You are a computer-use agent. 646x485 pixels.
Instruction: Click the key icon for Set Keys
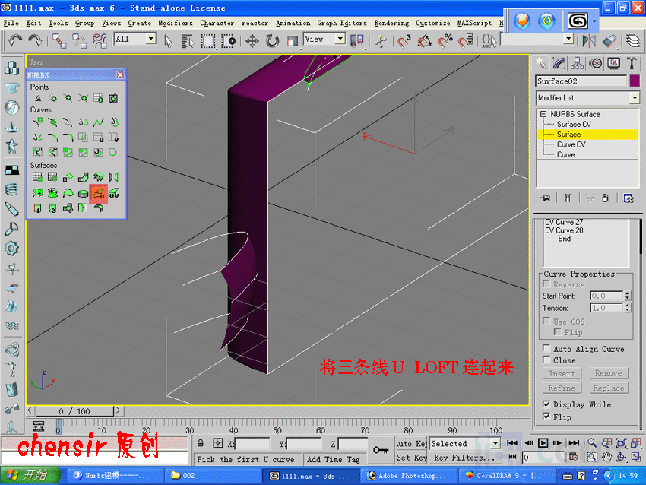click(380, 450)
